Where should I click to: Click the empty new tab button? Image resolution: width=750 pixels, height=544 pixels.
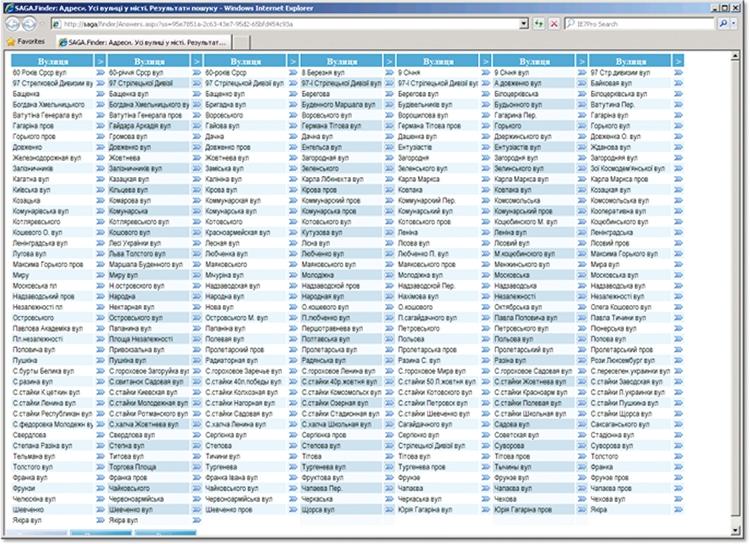tap(242, 42)
